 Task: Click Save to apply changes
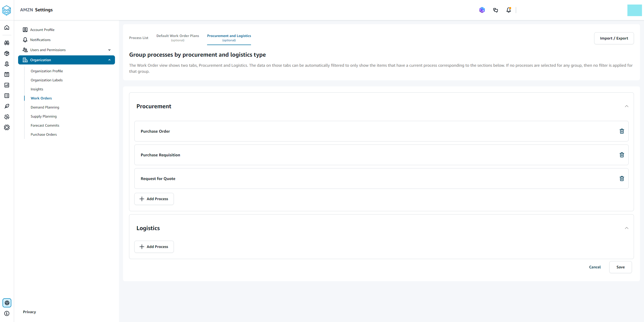620,267
